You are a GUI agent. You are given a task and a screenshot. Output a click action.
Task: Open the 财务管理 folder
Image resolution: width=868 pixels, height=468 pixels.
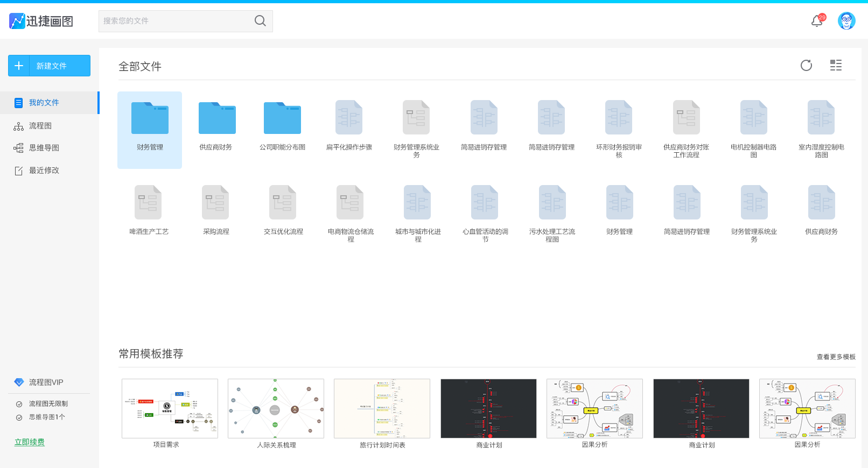150,130
